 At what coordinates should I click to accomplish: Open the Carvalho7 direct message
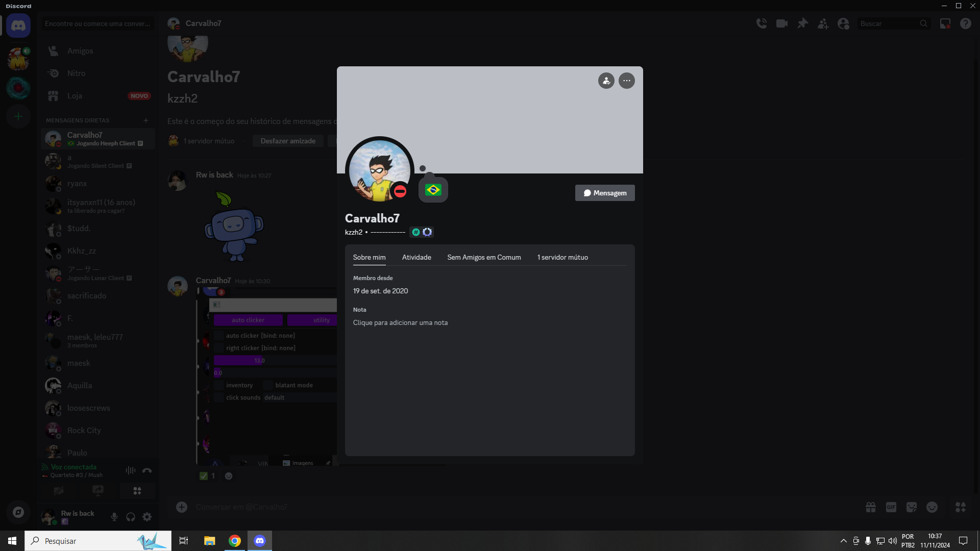click(98, 139)
